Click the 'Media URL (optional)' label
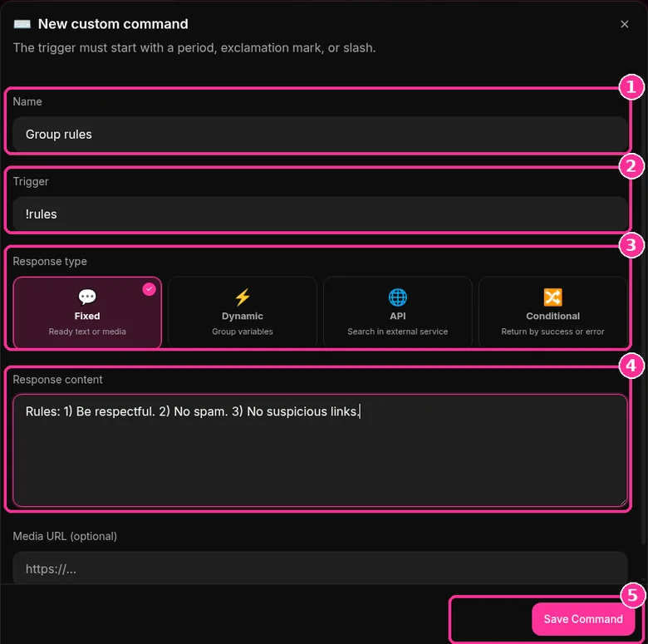 point(65,536)
